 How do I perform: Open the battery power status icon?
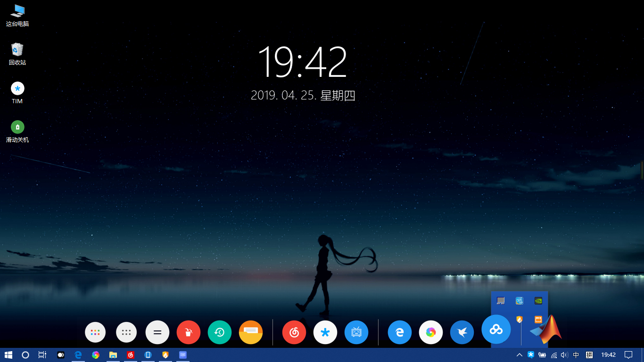[542, 355]
